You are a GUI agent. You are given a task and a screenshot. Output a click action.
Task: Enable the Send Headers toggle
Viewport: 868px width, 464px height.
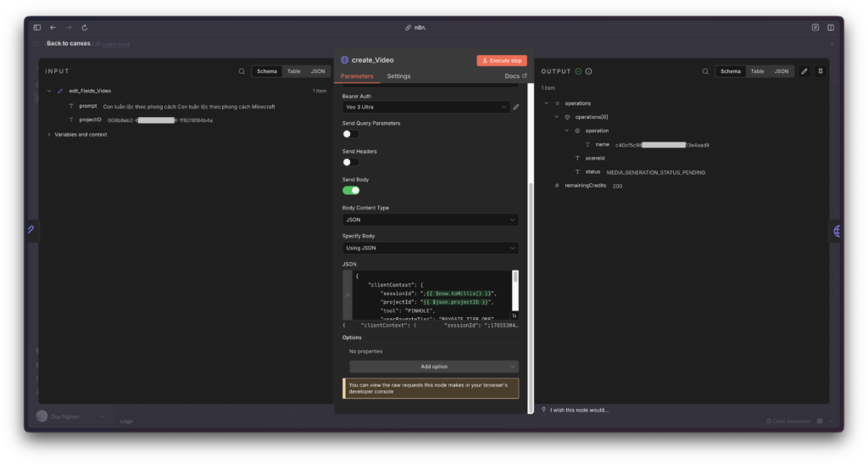[x=350, y=162]
